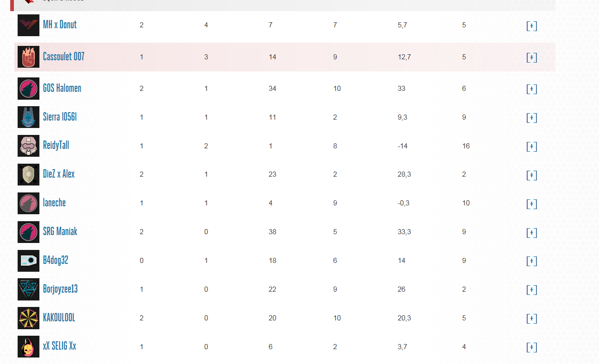Expand details for MH x Donut row

coord(532,26)
